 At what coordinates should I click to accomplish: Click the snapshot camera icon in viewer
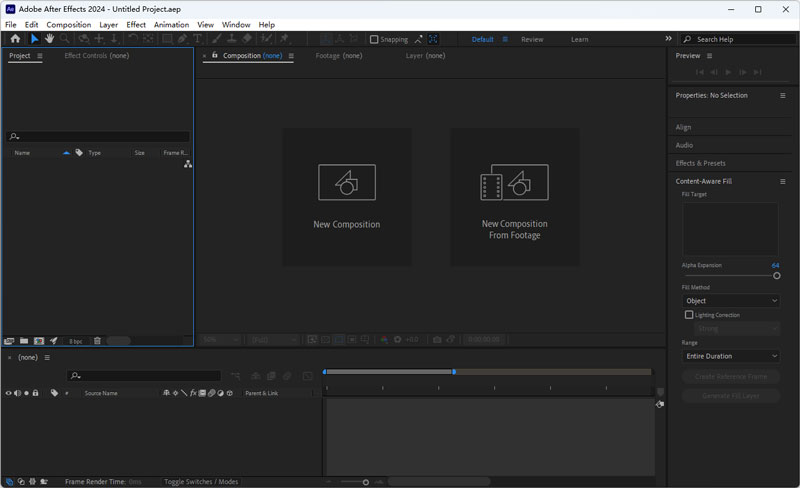pos(437,339)
